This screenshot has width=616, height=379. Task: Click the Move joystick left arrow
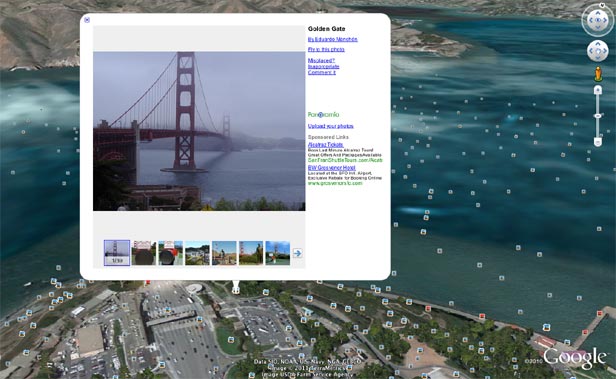[x=591, y=51]
